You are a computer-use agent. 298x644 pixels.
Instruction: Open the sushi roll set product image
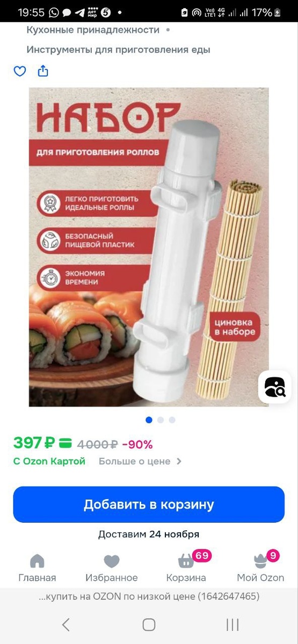pos(149,247)
